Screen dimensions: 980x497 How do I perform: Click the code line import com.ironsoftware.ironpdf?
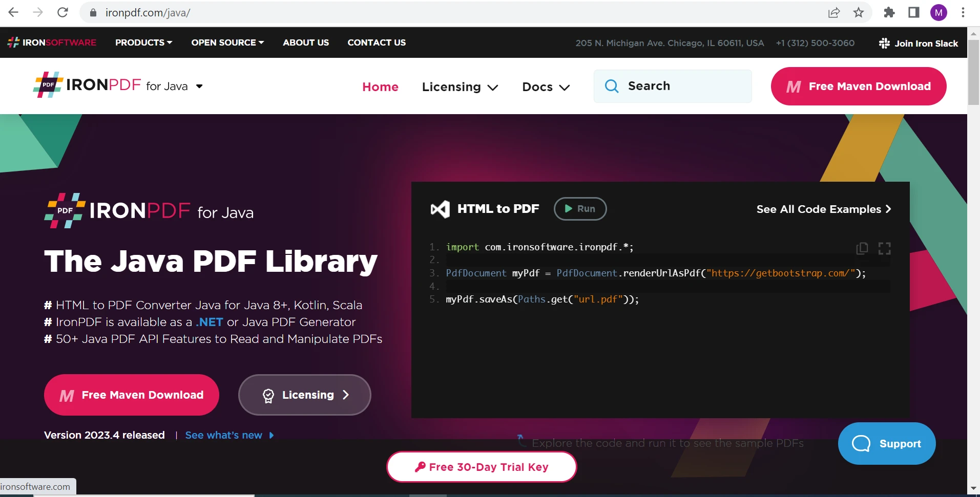pyautogui.click(x=540, y=247)
